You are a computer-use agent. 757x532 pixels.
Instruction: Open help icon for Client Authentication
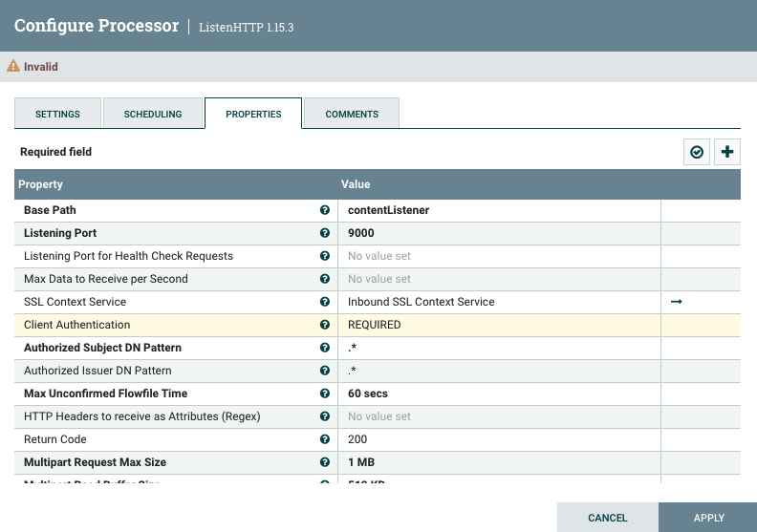pyautogui.click(x=325, y=325)
